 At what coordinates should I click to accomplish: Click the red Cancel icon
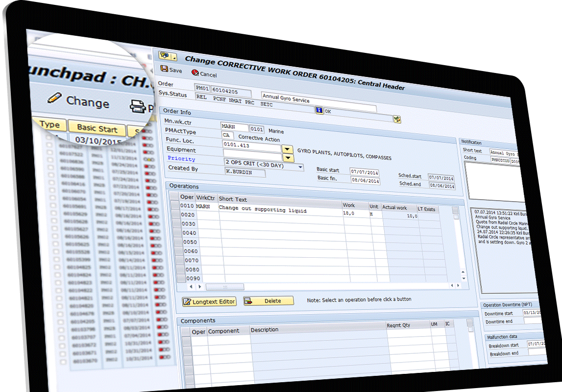195,73
